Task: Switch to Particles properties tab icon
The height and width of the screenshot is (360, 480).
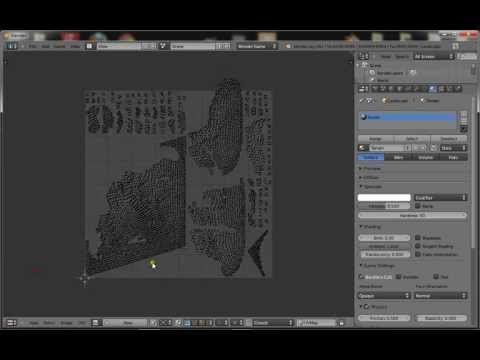Action: tap(450, 89)
